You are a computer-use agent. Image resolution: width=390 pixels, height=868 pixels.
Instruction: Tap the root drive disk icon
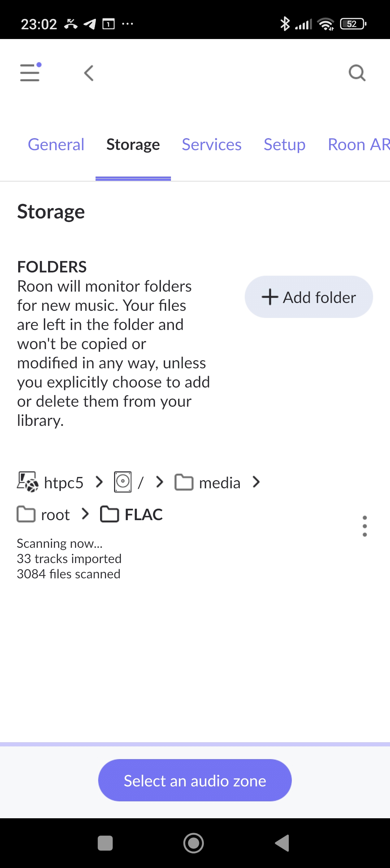(x=123, y=482)
